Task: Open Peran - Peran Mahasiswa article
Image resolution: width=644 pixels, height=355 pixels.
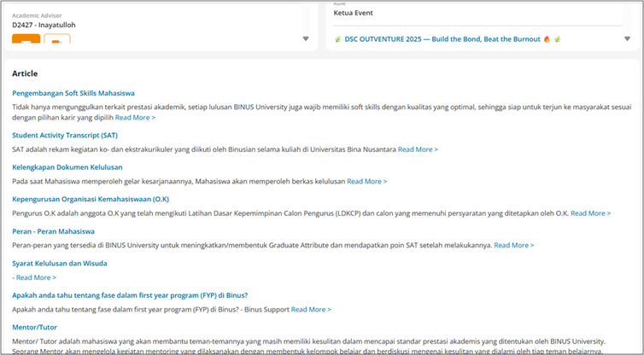Action: pyautogui.click(x=53, y=231)
